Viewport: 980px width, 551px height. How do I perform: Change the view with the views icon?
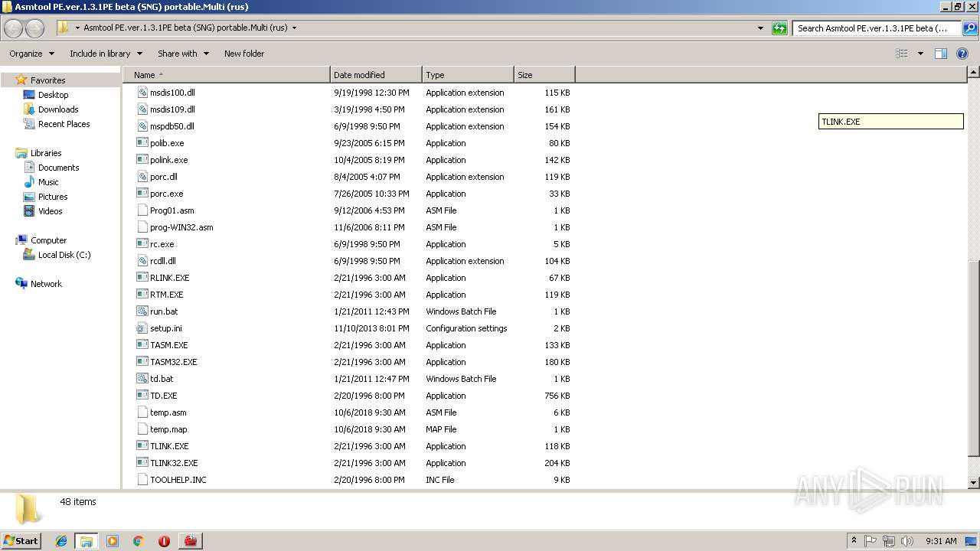pyautogui.click(x=902, y=54)
